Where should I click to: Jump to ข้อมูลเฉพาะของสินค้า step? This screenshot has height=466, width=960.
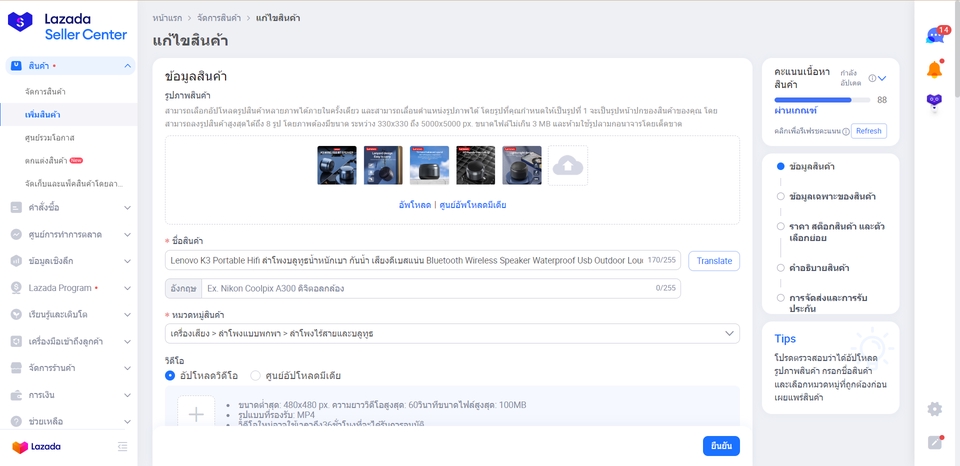[x=832, y=197]
